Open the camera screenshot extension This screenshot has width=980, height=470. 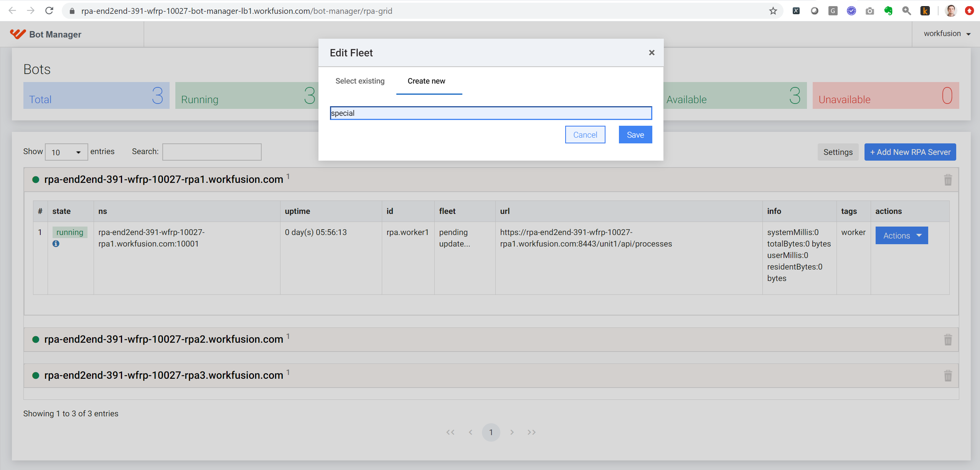[870, 11]
